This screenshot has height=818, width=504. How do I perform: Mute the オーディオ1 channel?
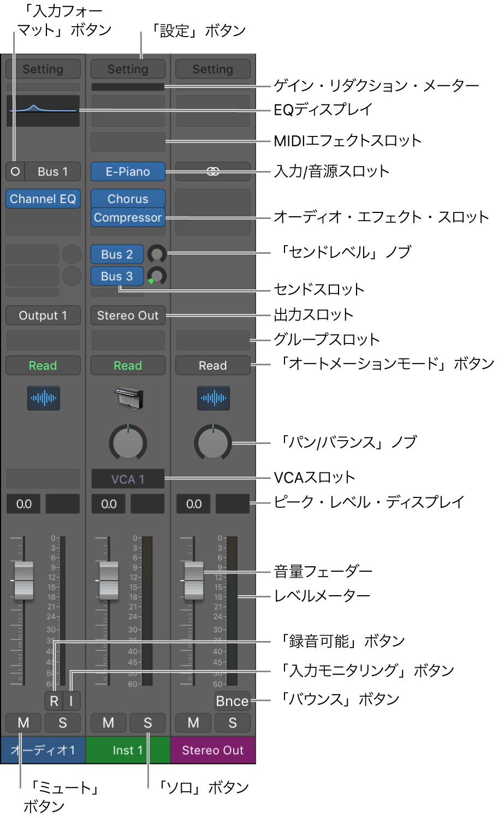click(x=23, y=723)
